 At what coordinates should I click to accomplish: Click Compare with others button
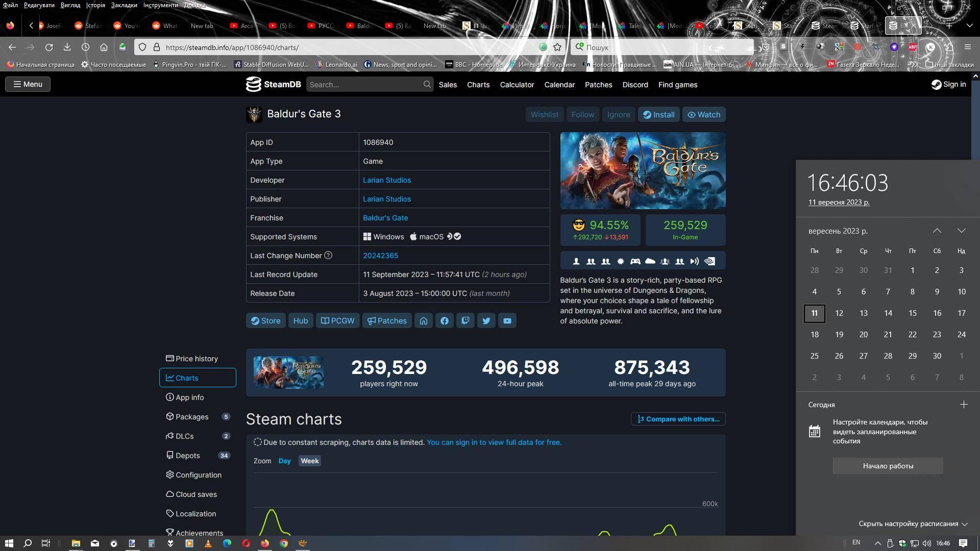point(678,419)
